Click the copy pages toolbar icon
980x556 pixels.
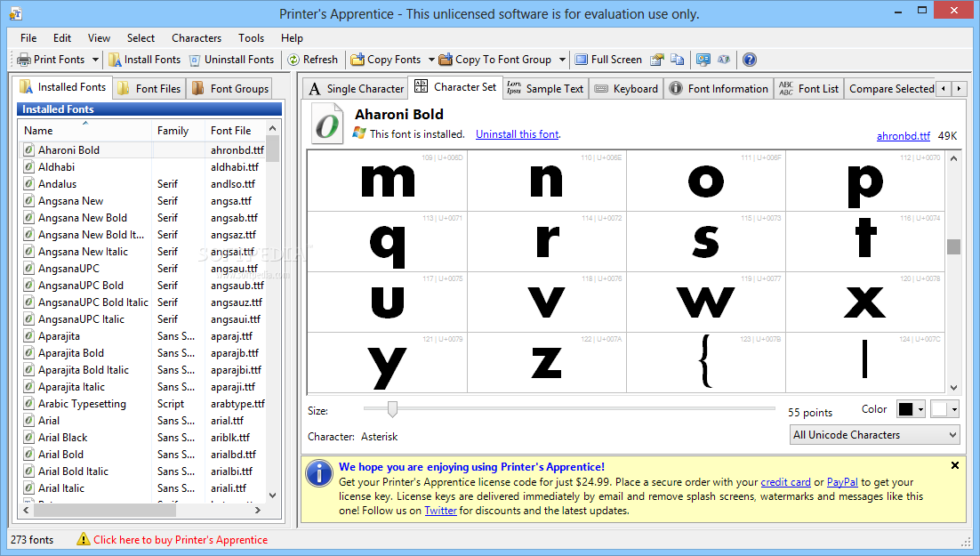click(x=677, y=60)
